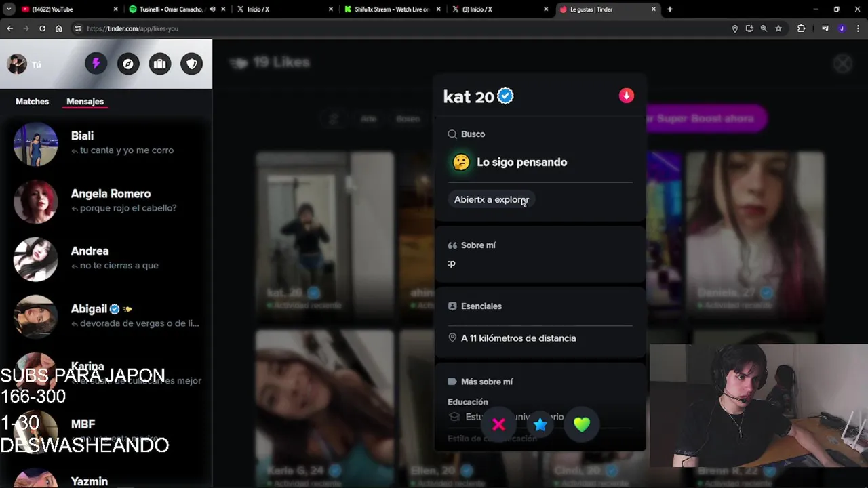
Task: Click the Lo sigo pensando text
Action: 521,162
